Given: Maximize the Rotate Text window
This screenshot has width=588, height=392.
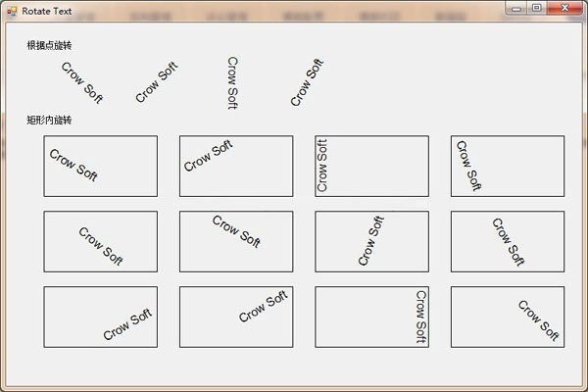Looking at the screenshot, I should [537, 8].
